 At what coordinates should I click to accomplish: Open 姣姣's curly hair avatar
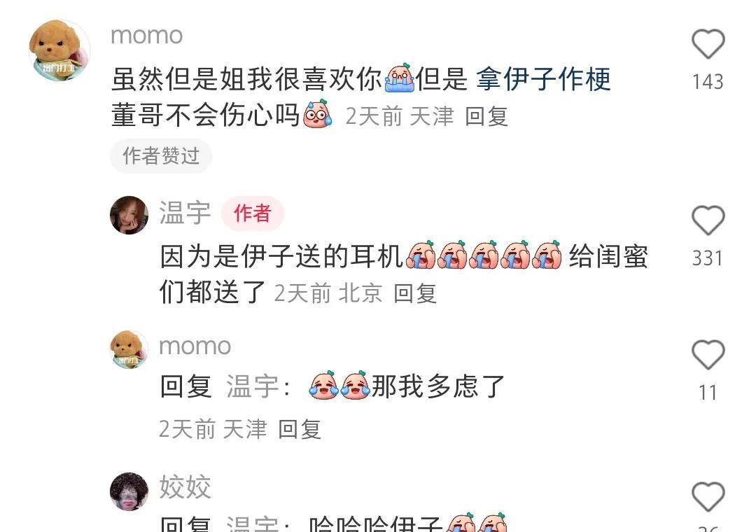pyautogui.click(x=129, y=491)
